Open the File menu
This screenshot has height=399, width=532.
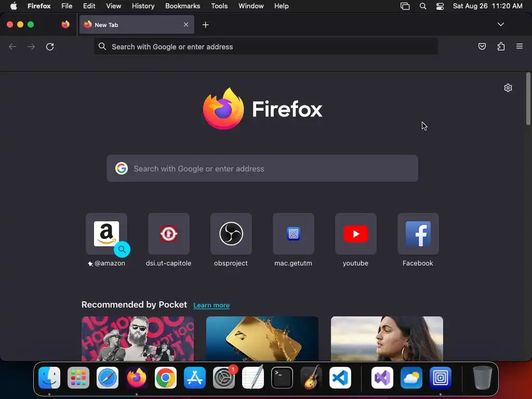[x=67, y=6]
